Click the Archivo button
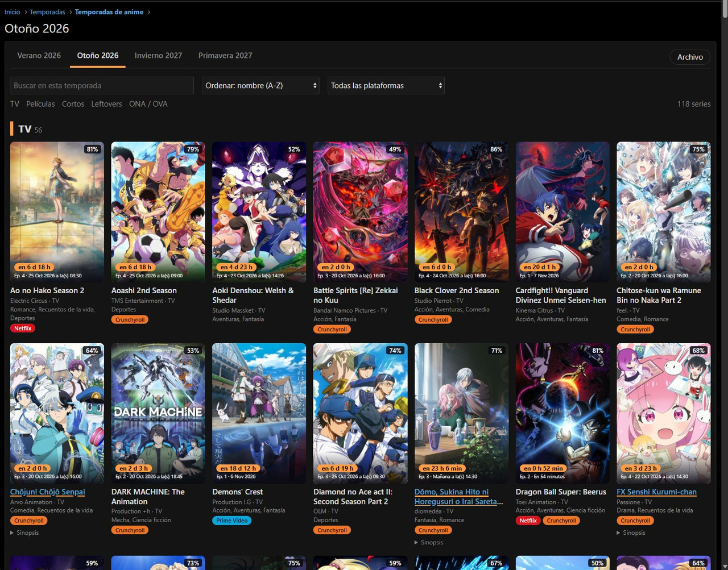The width and height of the screenshot is (728, 570). click(x=690, y=57)
